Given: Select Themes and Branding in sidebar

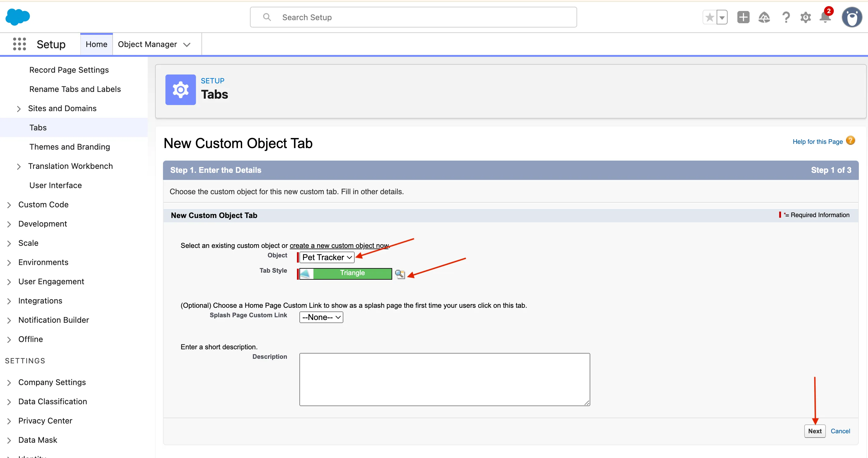Looking at the screenshot, I should tap(69, 147).
